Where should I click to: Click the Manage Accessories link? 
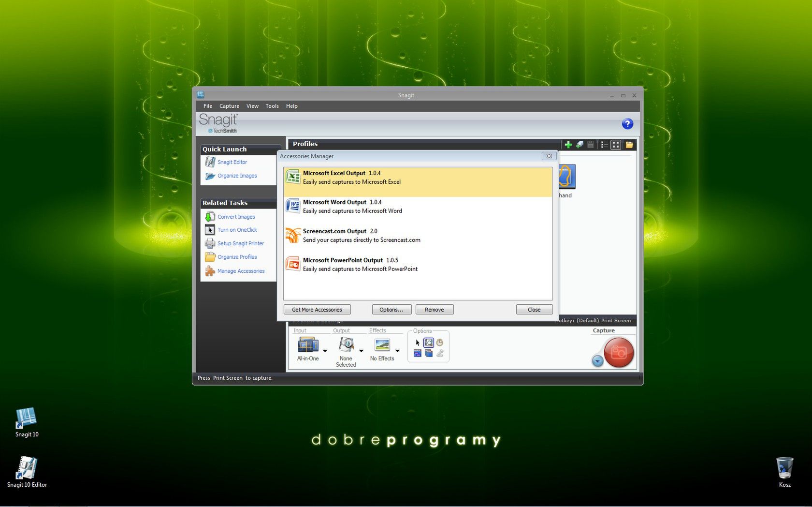click(x=241, y=271)
